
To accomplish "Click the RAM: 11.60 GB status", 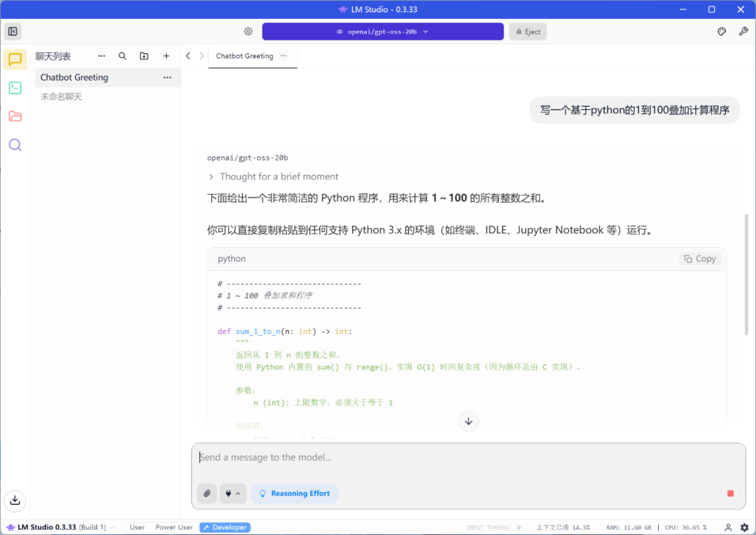I will coord(629,528).
